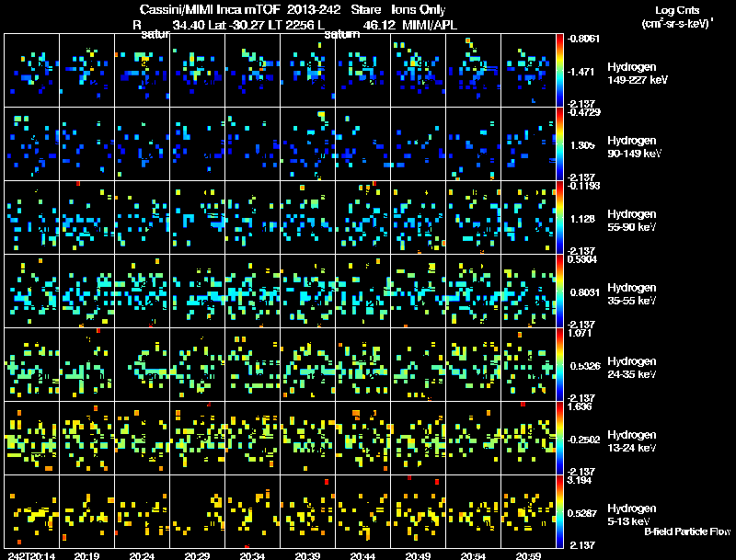Screen dimensions: 736x560
Task: Open the 24-35 keV panel at 20:24
Action: pyautogui.click(x=143, y=365)
